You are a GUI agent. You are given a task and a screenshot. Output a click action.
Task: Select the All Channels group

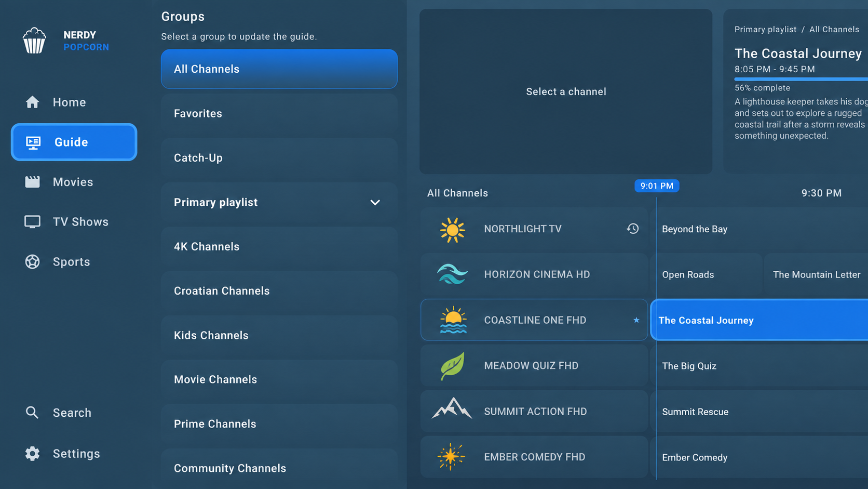pyautogui.click(x=279, y=69)
